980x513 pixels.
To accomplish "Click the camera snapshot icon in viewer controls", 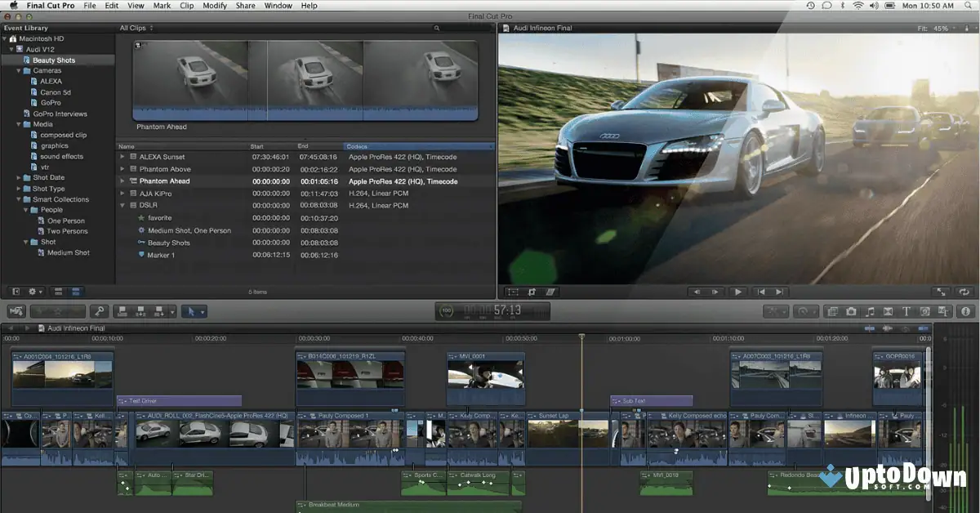I will 851,311.
